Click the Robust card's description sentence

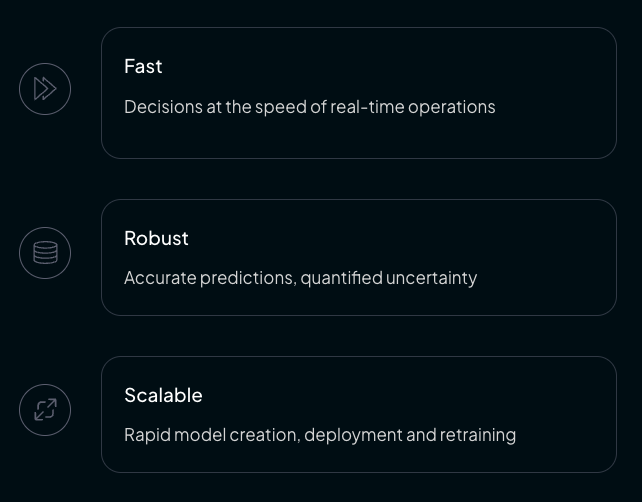point(300,278)
